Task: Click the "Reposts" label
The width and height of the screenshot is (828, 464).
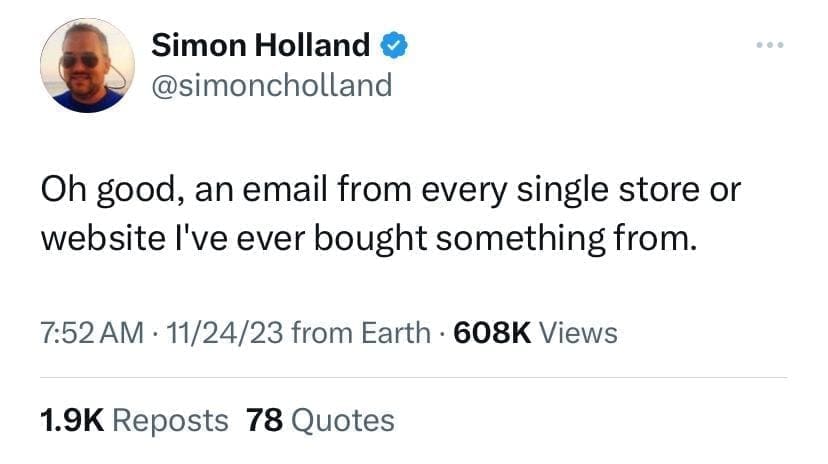Action: point(169,421)
